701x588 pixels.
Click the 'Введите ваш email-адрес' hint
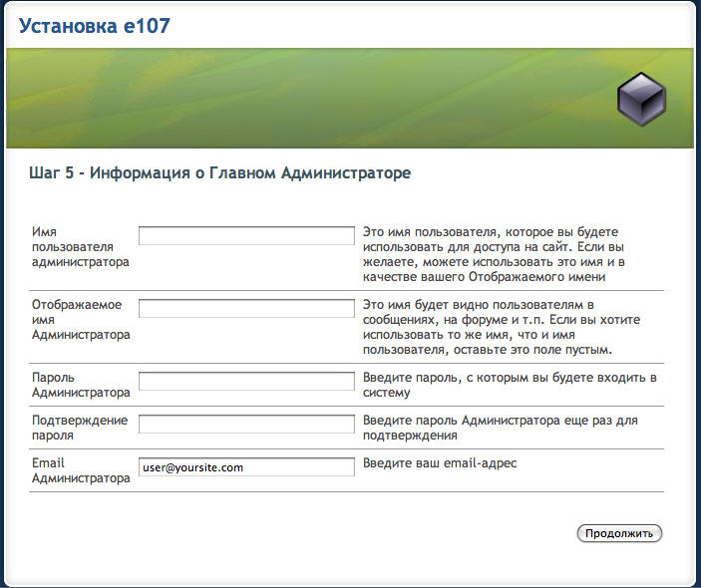pos(440,463)
